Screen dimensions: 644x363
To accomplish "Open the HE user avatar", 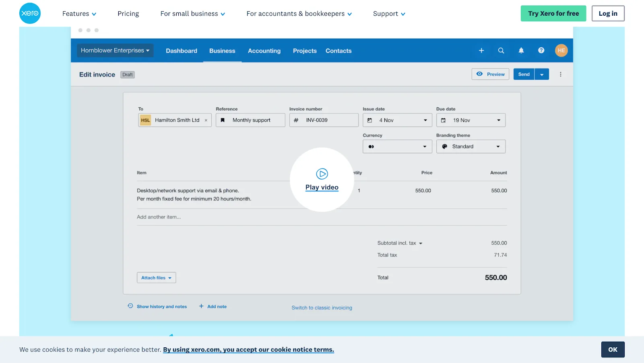I will [x=561, y=50].
